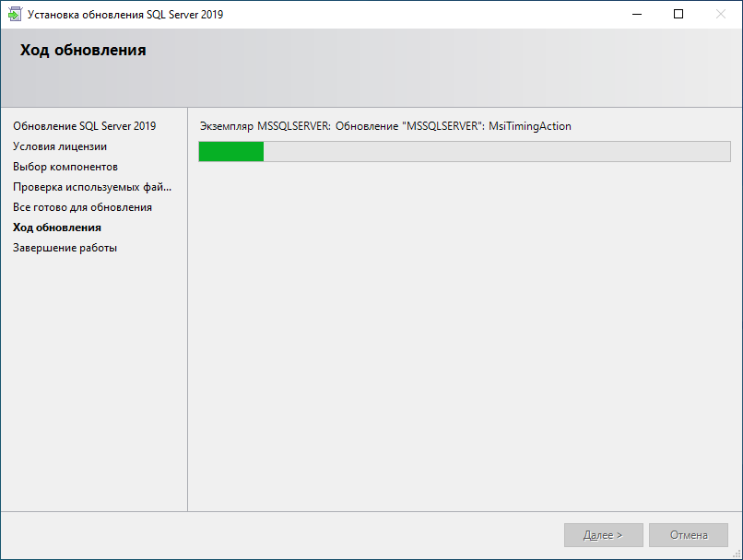Select 'Все готово для обновления' step
This screenshot has height=560, width=743.
point(82,207)
